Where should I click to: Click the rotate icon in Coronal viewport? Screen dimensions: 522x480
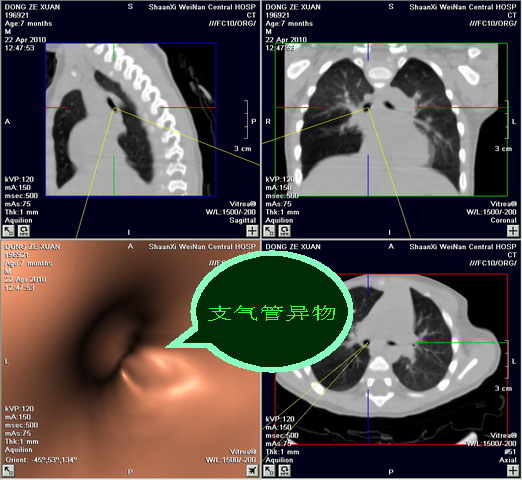[284, 230]
